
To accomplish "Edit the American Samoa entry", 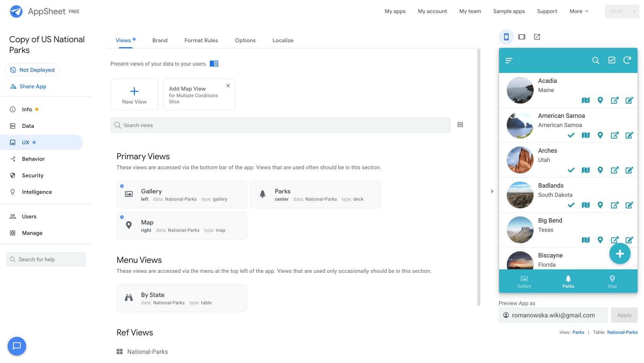I will (629, 135).
